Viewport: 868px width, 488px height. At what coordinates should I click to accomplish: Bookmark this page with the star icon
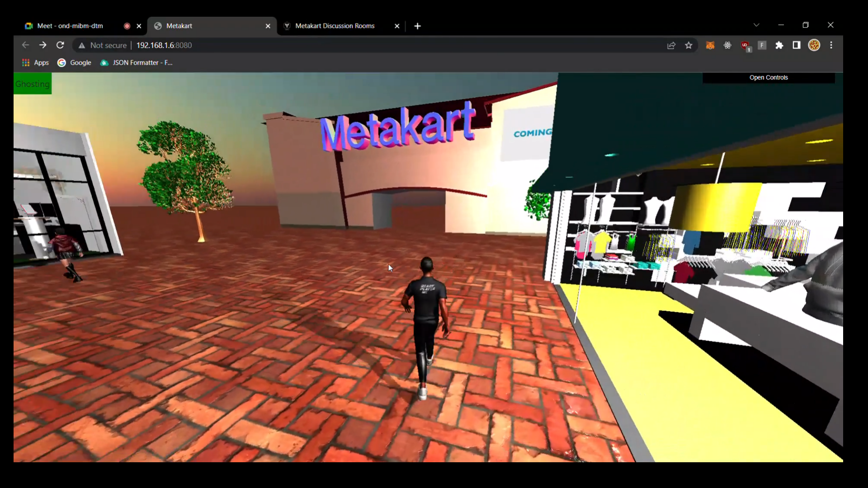[689, 45]
